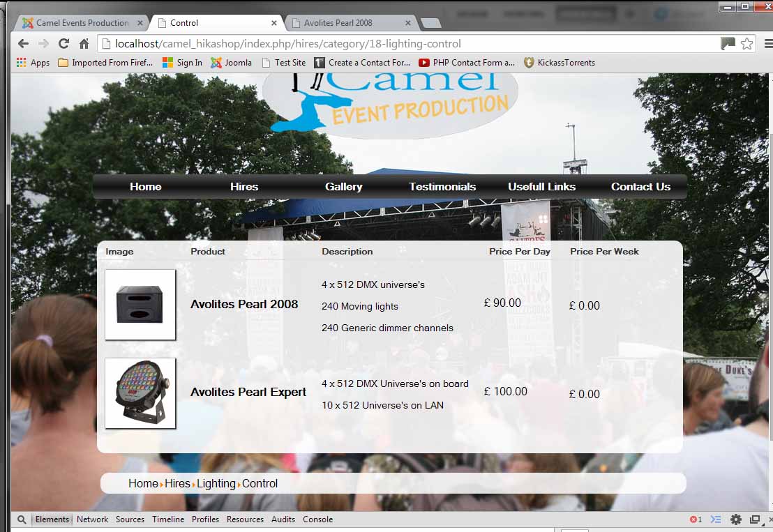Switch to the DevTools Resources panel
The height and width of the screenshot is (532, 773).
pyautogui.click(x=245, y=519)
